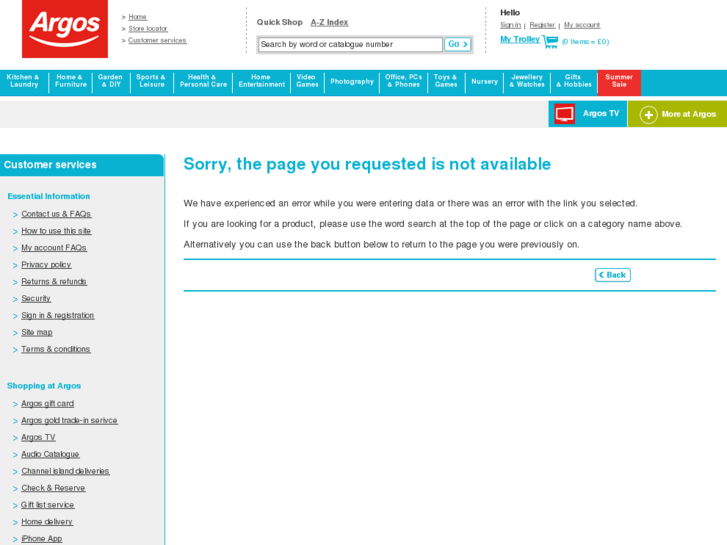Viewport: 727px width, 545px height.
Task: Open My account link
Action: (x=582, y=25)
